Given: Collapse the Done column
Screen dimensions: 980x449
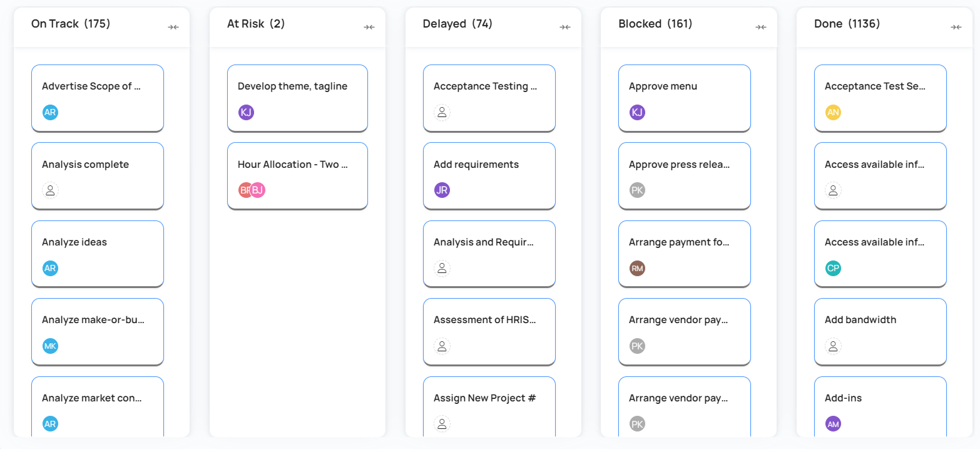Looking at the screenshot, I should [x=956, y=27].
